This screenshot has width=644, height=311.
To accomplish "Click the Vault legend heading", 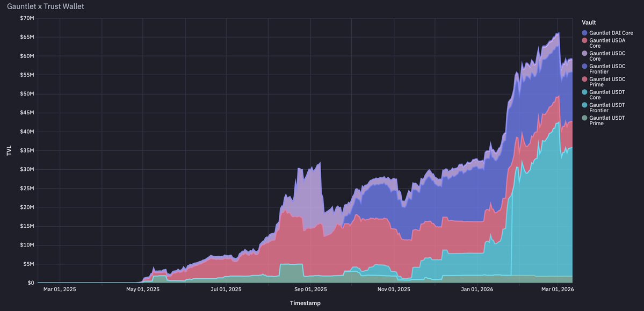I will 589,22.
